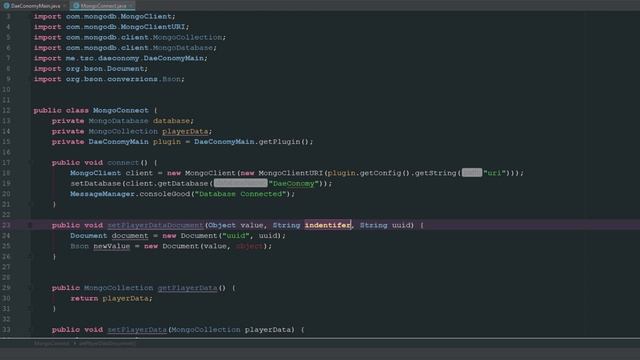Viewport: 640px width, 360px height.
Task: Click the 'setDatabase' call on line 19
Action: 96,184
